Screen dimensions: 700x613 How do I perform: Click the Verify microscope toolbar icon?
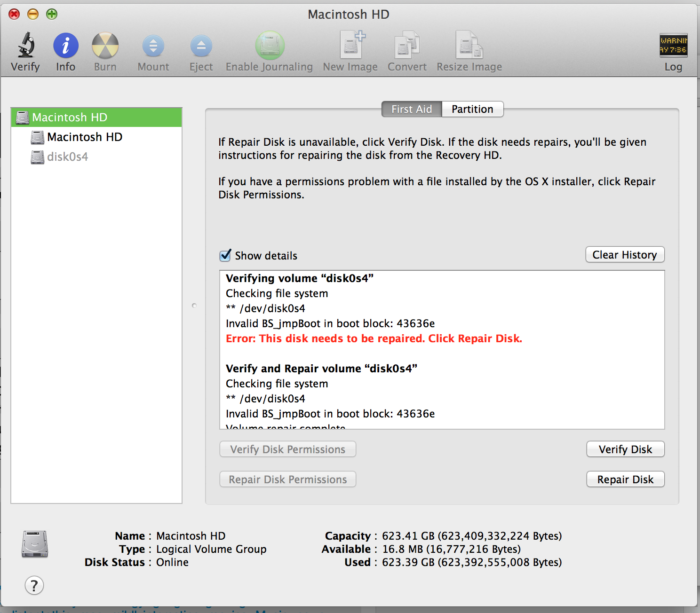(26, 46)
